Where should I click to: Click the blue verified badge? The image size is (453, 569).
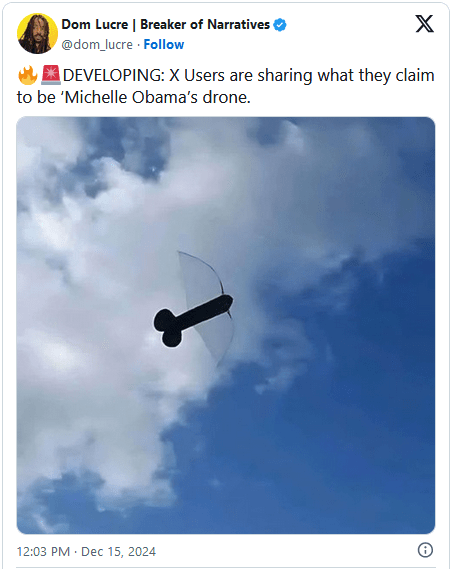pos(280,25)
